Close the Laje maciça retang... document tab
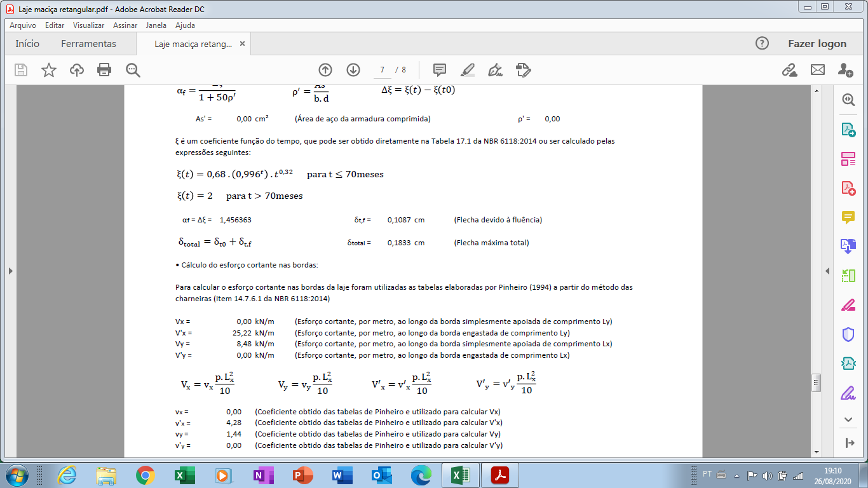The width and height of the screenshot is (868, 488). [242, 44]
